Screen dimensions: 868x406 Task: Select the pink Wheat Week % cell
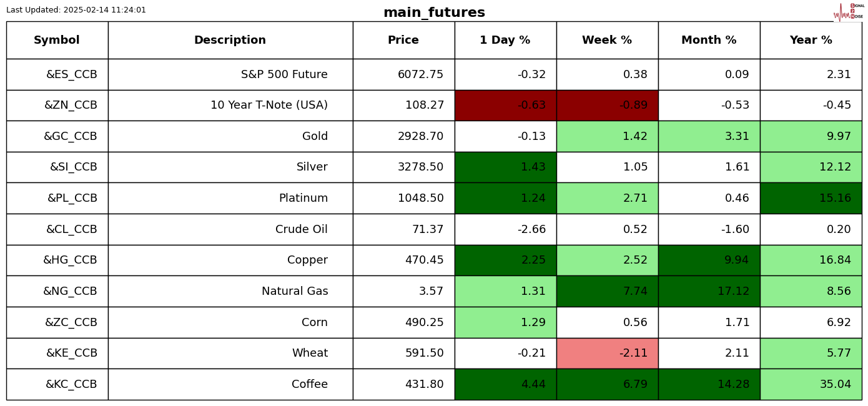[x=607, y=354]
